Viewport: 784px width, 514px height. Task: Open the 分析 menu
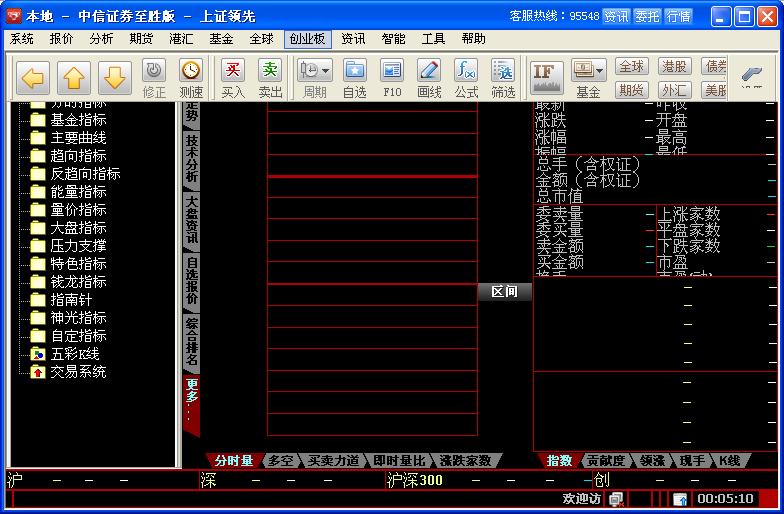coord(101,39)
